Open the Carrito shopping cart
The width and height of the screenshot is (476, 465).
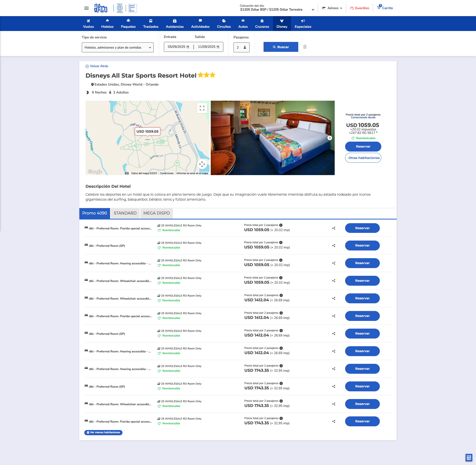tap(385, 8)
